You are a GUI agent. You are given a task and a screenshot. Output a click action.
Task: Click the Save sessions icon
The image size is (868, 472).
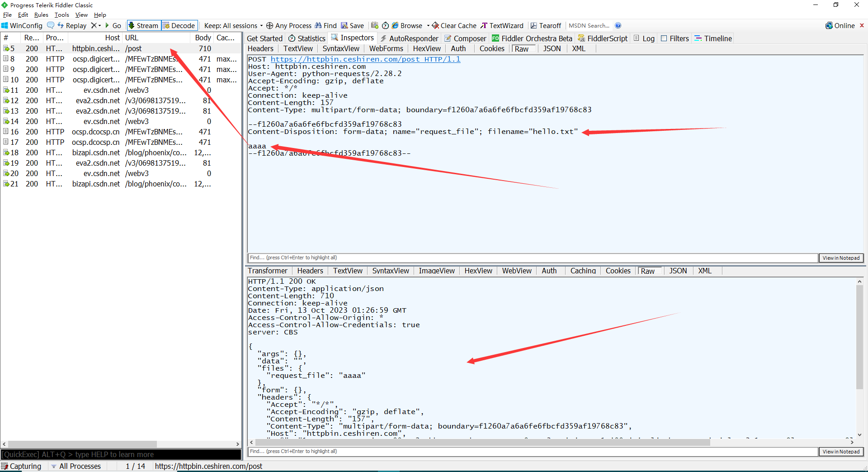(353, 25)
